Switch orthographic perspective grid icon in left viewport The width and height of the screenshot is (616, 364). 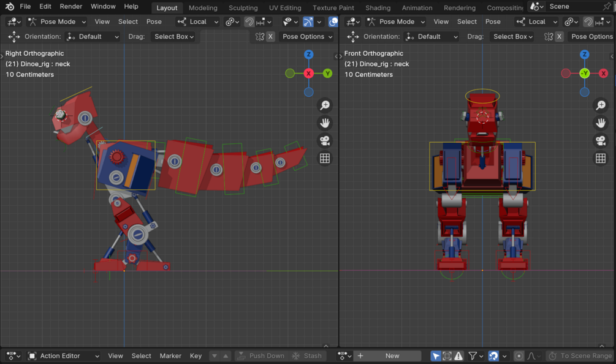coord(325,158)
